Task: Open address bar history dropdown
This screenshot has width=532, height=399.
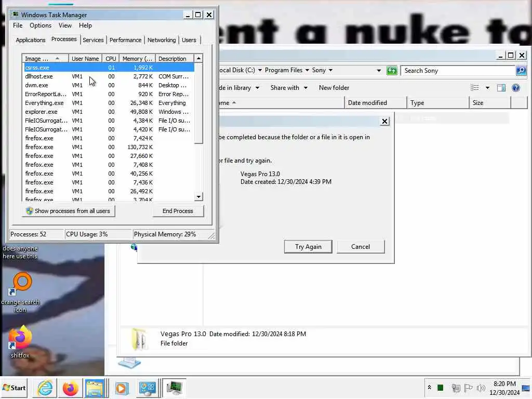Action: click(x=379, y=71)
